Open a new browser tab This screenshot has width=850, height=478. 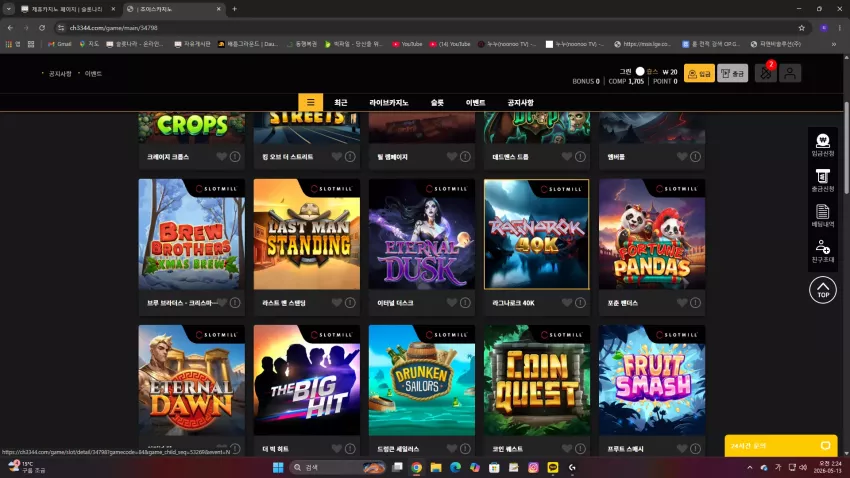coord(234,9)
